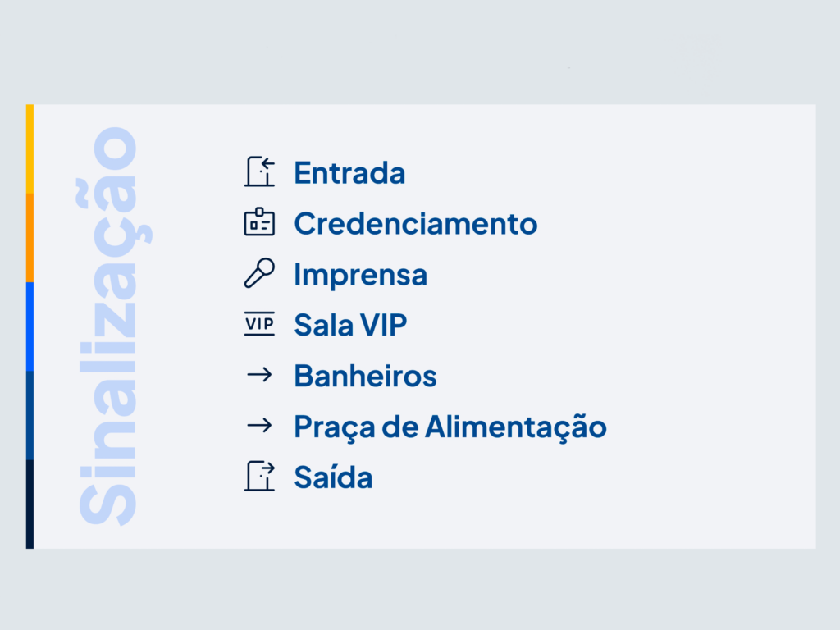Pick the bright blue stripe segment
Viewport: 840px width, 630px height.
click(x=30, y=326)
